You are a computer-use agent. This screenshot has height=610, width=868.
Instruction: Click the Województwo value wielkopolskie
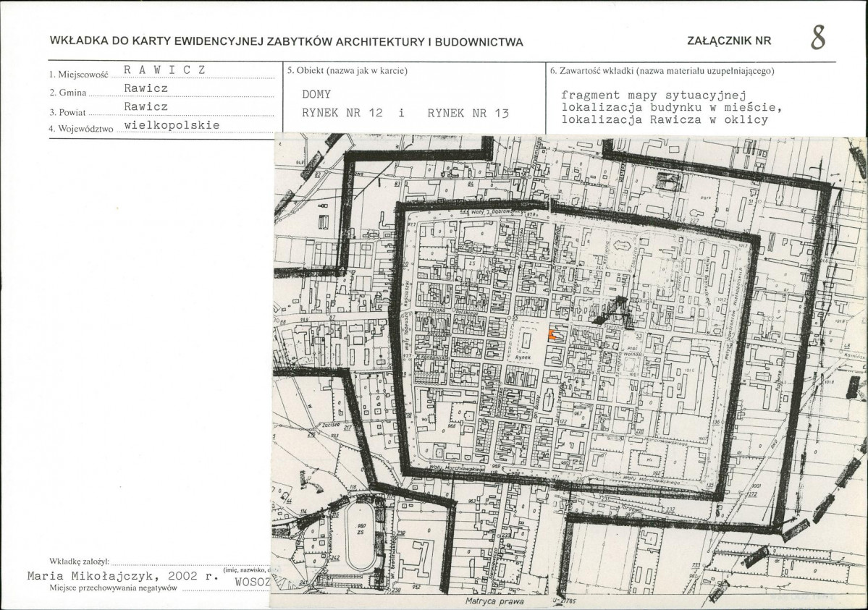point(171,124)
